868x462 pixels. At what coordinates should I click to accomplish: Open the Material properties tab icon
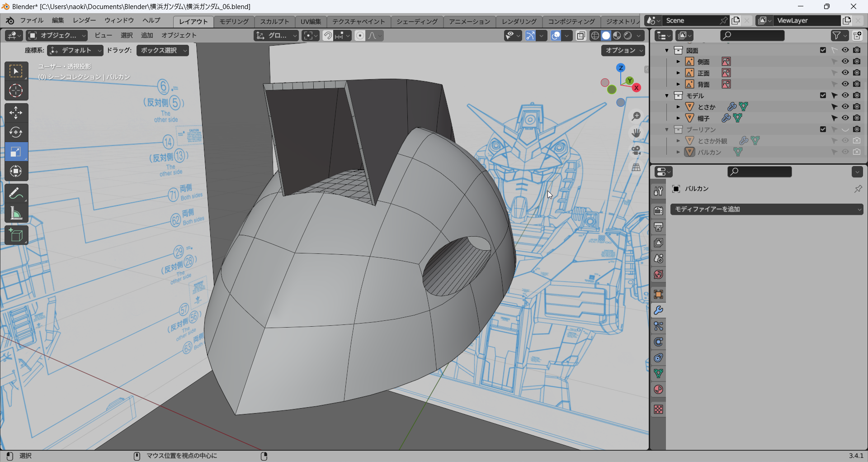click(x=658, y=390)
